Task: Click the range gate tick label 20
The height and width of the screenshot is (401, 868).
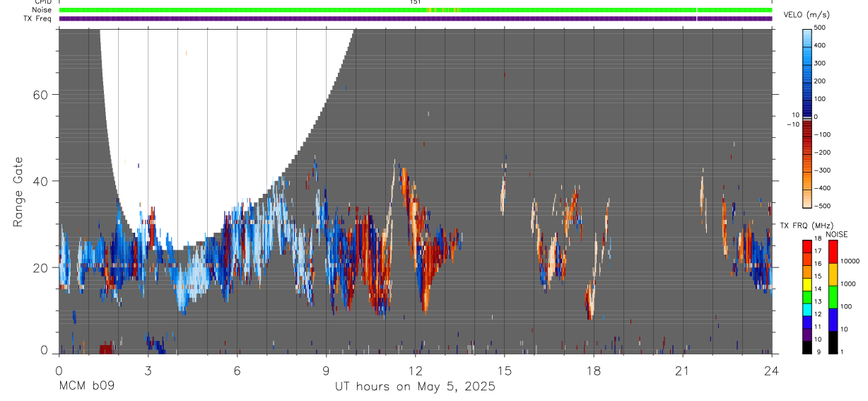Action: tap(40, 267)
